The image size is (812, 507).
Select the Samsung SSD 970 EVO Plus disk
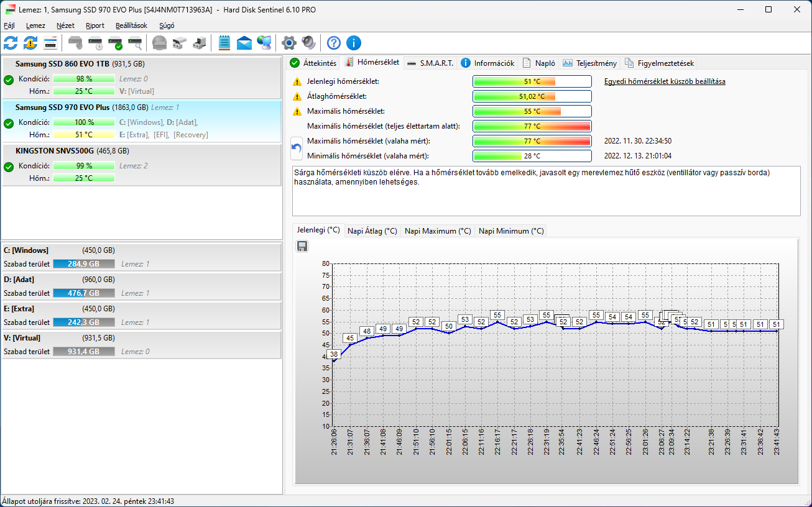tap(142, 121)
